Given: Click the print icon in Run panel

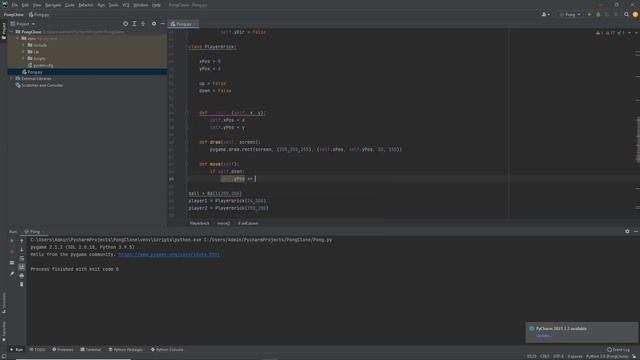Looking at the screenshot, I should click(22, 276).
